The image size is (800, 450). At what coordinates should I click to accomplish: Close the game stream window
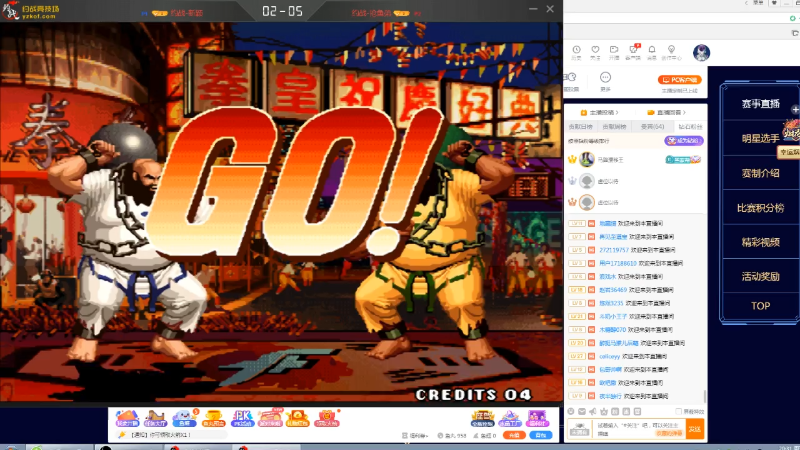[x=550, y=9]
